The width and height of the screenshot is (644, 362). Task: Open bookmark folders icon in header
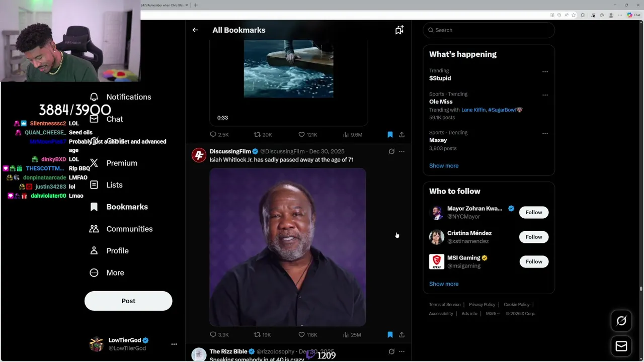[399, 30]
